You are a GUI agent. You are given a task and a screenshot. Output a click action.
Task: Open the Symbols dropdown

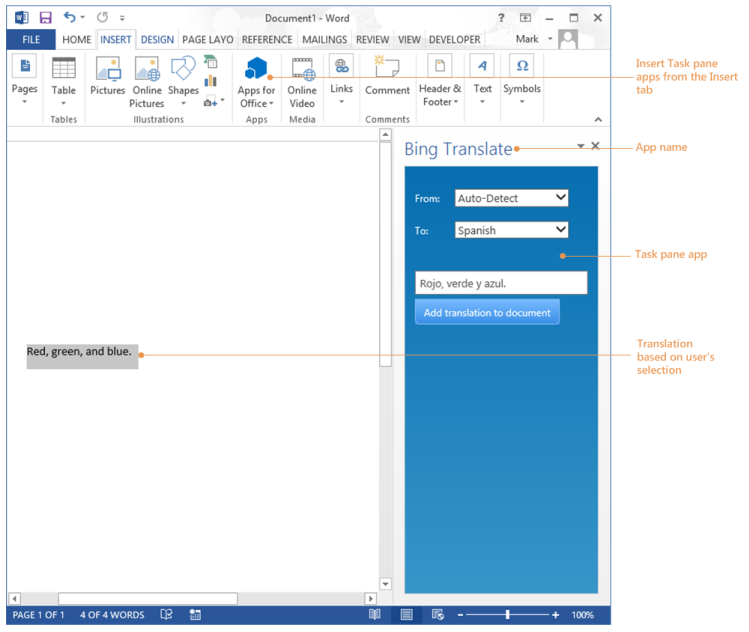coord(522,80)
